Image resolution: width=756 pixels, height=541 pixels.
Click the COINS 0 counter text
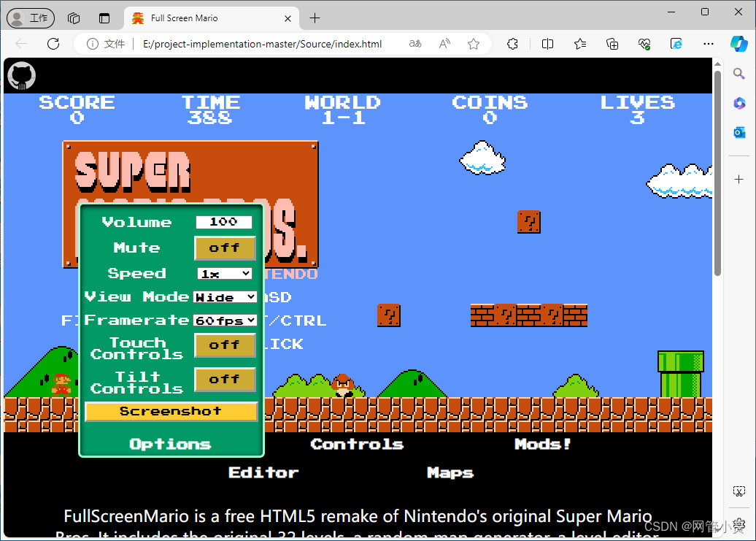tap(490, 110)
